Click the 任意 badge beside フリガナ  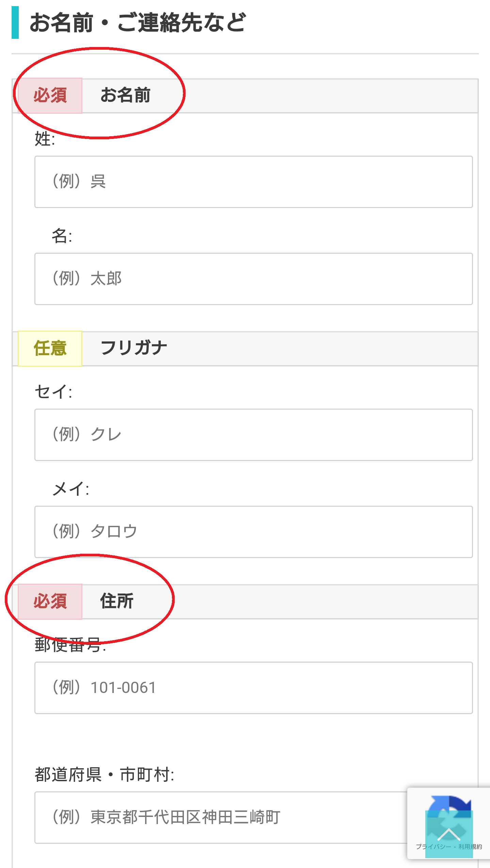(50, 349)
